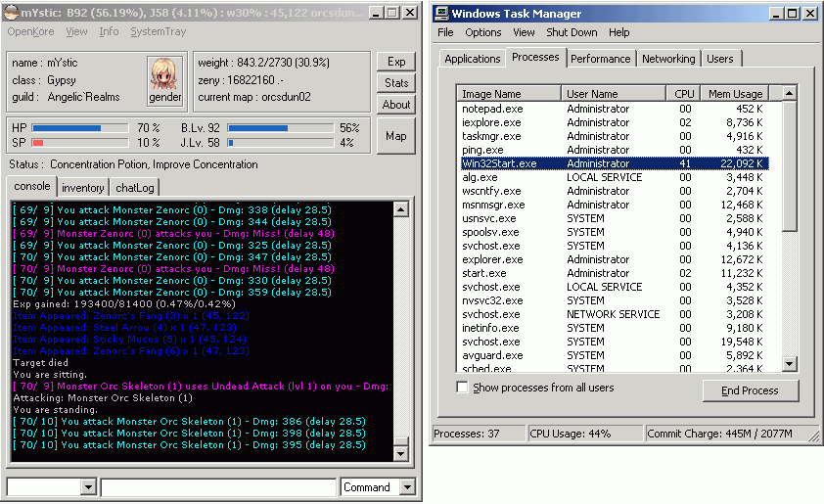Select the ping.exe process
The height and width of the screenshot is (504, 824).
[482, 150]
